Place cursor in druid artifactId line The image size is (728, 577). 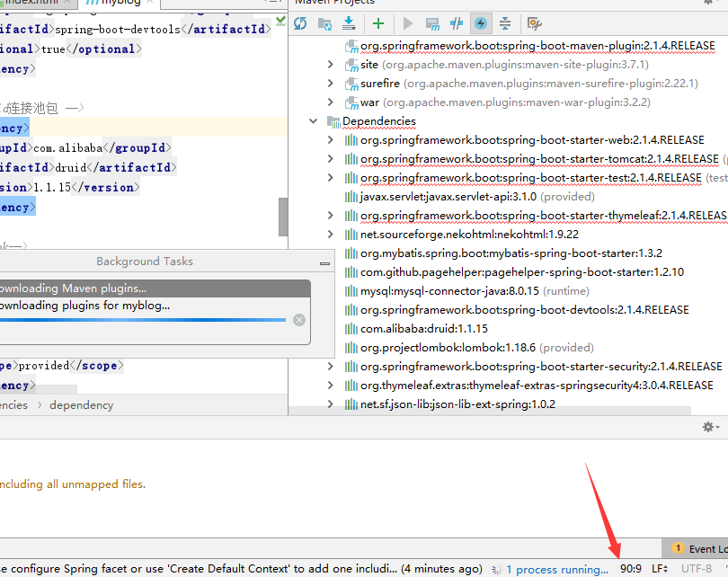click(x=88, y=167)
